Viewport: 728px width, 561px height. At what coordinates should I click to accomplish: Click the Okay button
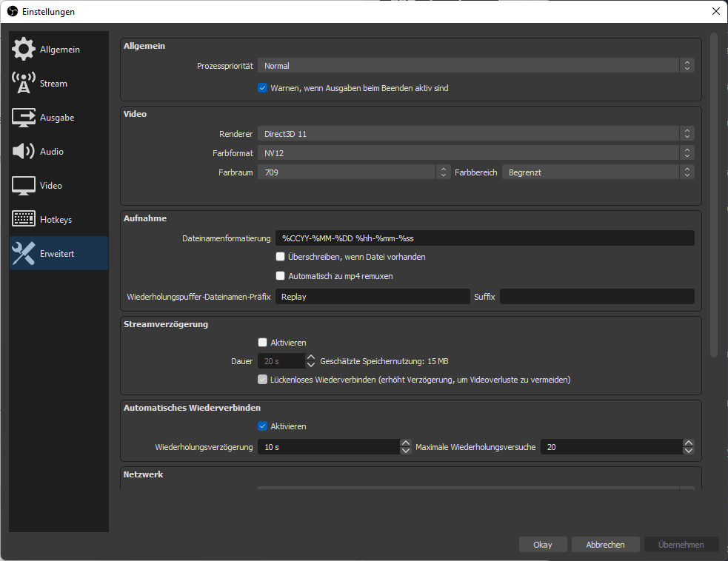click(543, 544)
